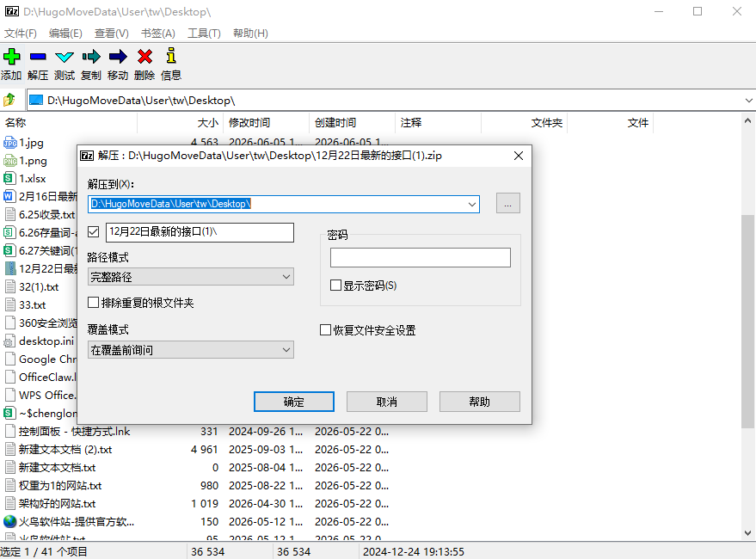Select the 1.png file icon
Image resolution: width=756 pixels, height=559 pixels.
click(9, 161)
